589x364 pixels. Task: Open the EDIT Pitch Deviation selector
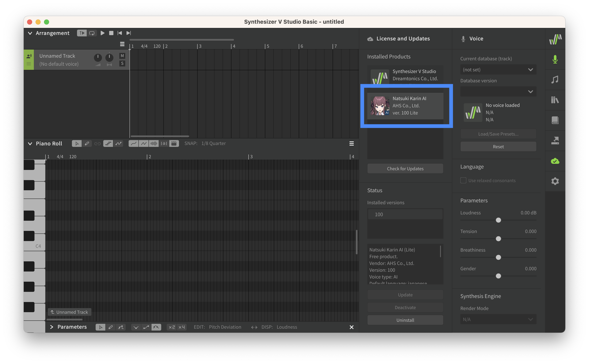coord(225,327)
